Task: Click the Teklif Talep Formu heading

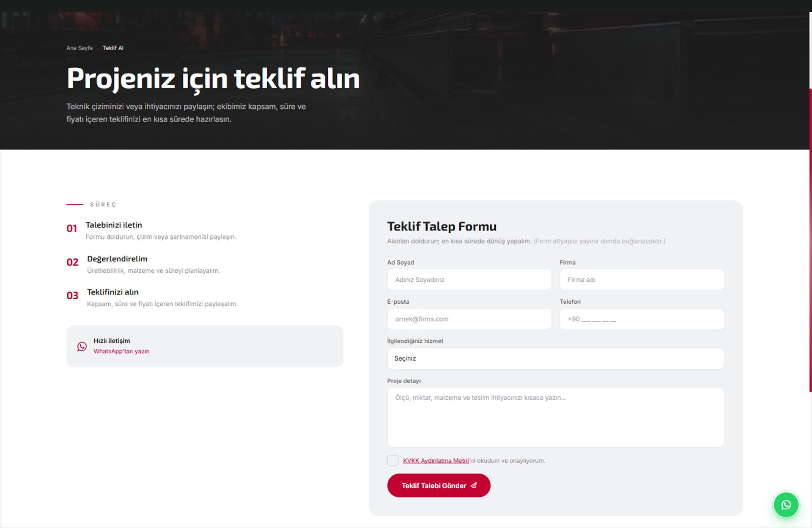Action: pyautogui.click(x=442, y=226)
